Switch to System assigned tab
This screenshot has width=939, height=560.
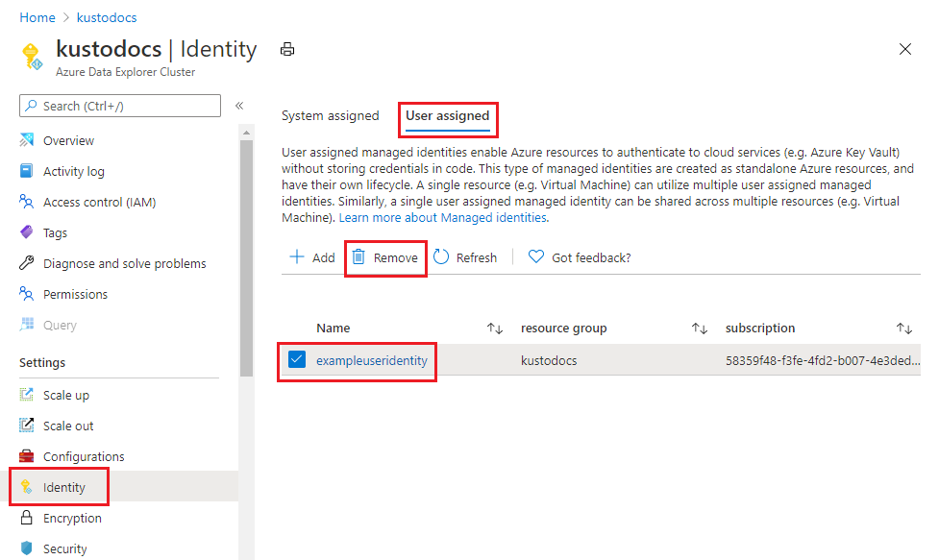[331, 115]
